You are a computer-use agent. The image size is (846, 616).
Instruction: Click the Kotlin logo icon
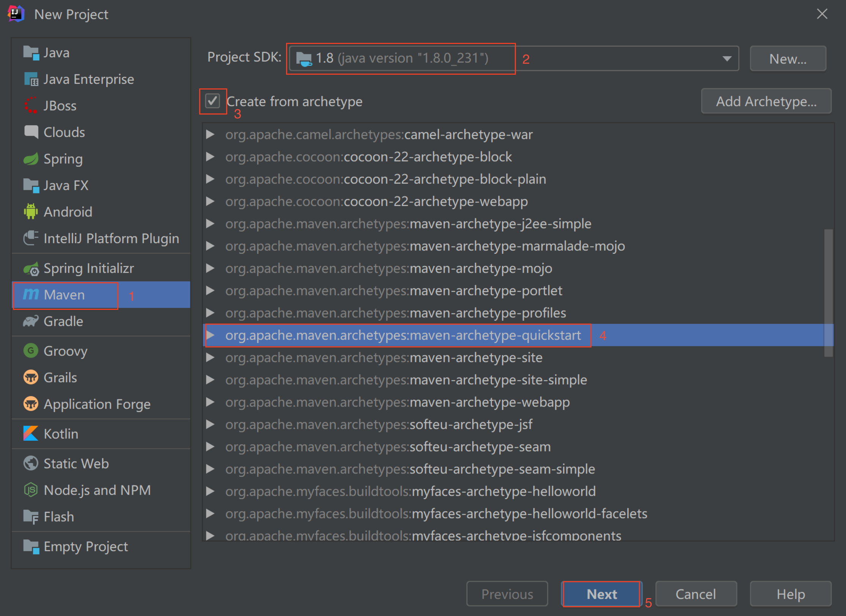[31, 434]
